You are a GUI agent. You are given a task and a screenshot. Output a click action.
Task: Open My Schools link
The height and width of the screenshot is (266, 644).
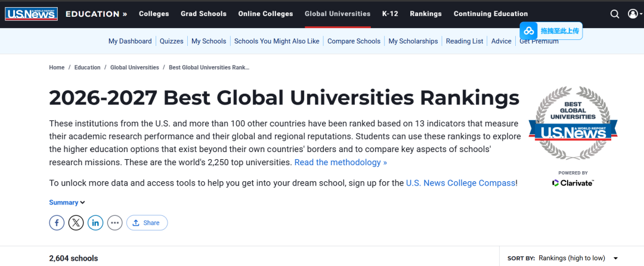click(209, 41)
